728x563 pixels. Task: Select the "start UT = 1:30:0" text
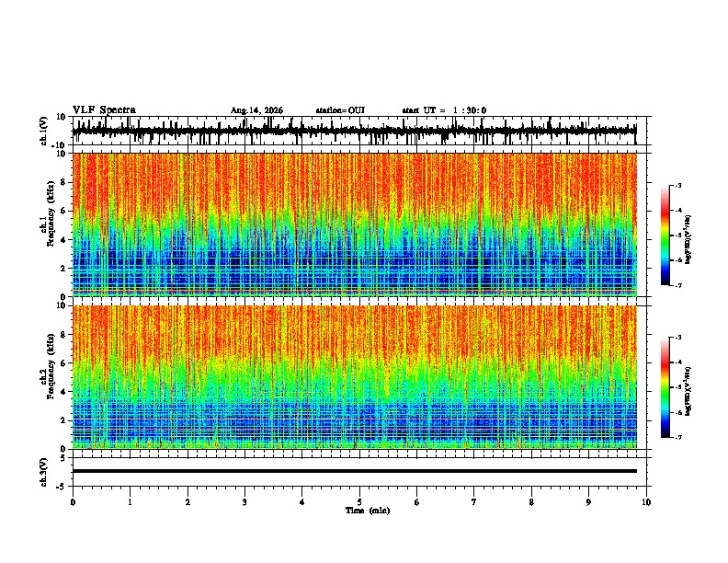[x=444, y=110]
